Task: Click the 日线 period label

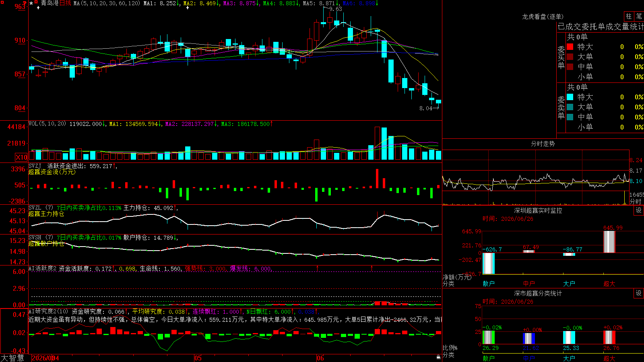Action: 65,3
